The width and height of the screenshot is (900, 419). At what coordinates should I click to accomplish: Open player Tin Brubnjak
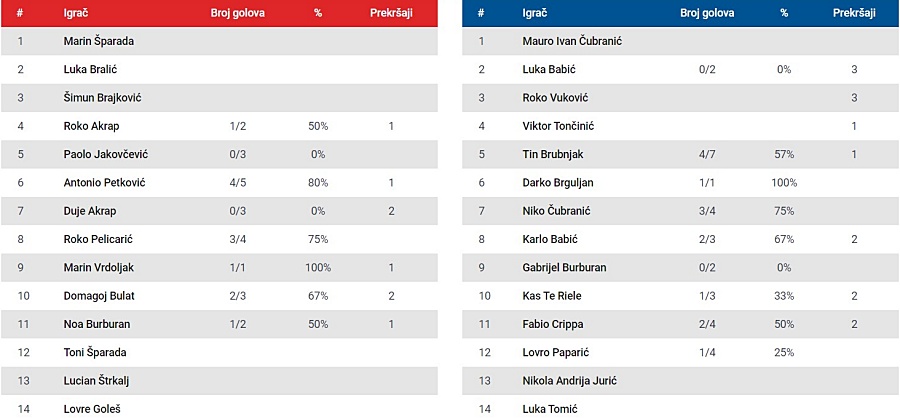(x=553, y=154)
